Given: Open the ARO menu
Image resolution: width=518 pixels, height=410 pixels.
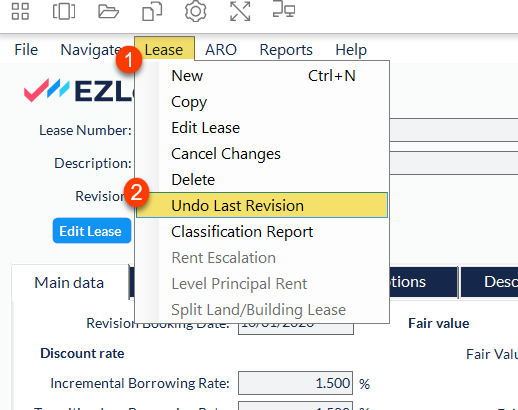Looking at the screenshot, I should click(221, 50).
